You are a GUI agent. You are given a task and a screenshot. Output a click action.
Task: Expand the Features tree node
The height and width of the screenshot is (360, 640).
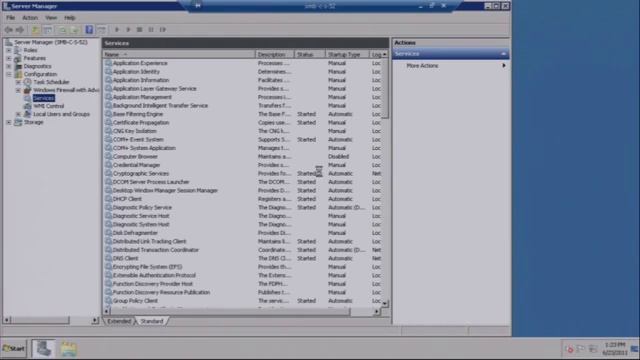coord(9,58)
